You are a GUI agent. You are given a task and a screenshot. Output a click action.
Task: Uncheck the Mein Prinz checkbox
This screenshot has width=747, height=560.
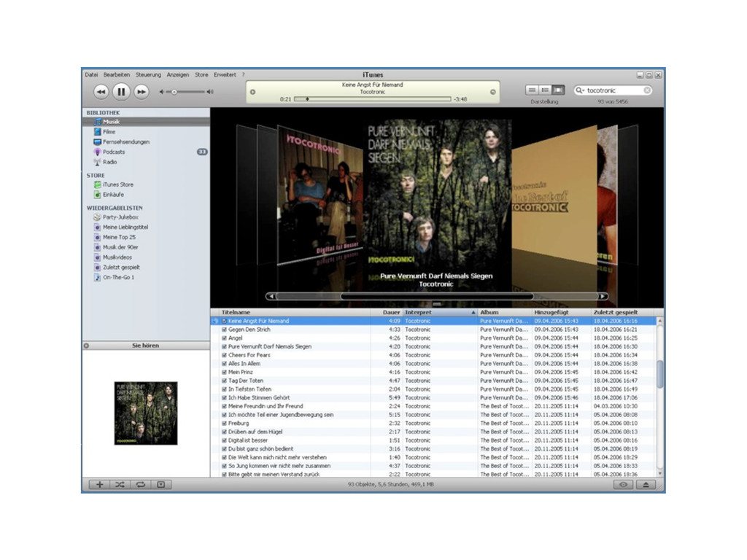[225, 373]
